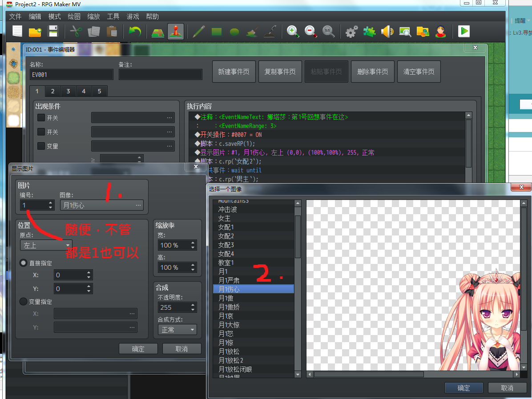Viewport: 532px width, 399px height.
Task: Click the 名称 field containing EV001
Action: 72,75
